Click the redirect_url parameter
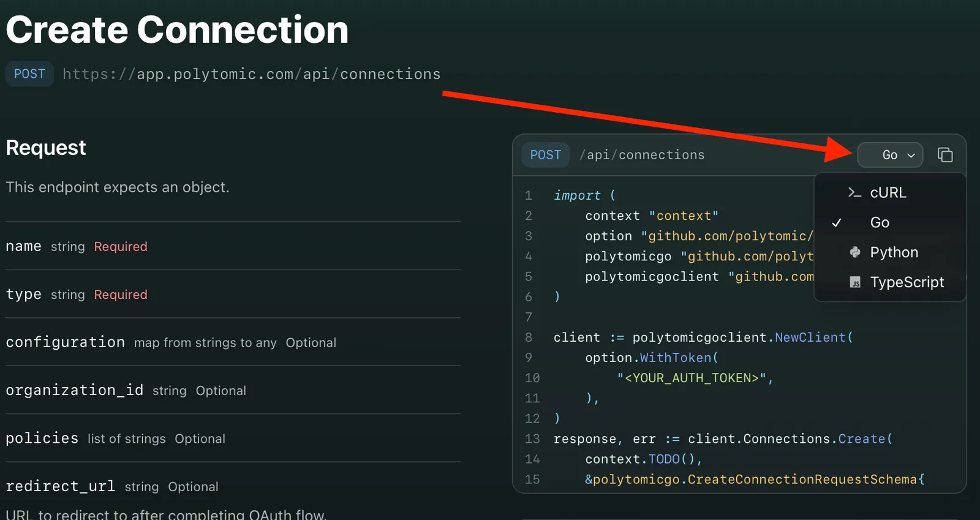This screenshot has width=980, height=520. point(61,486)
